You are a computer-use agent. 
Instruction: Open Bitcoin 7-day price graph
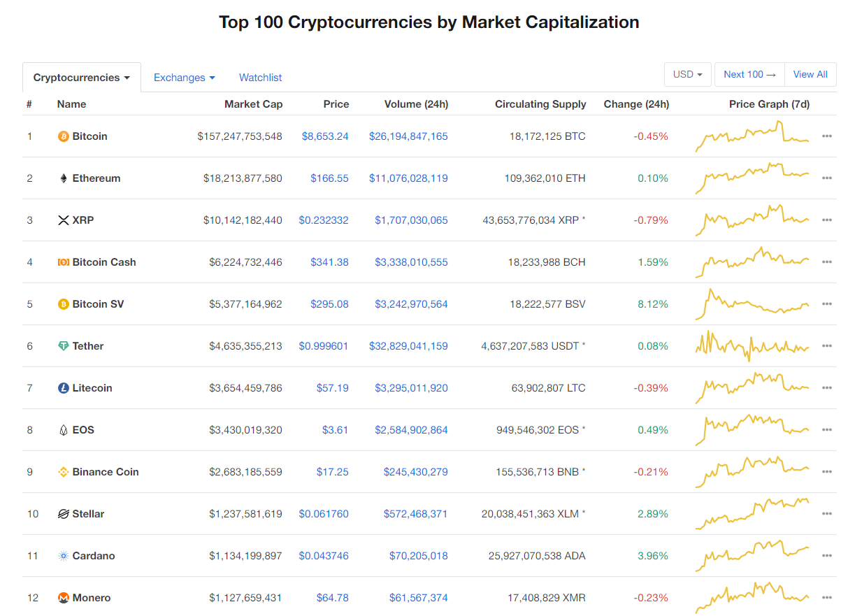point(752,136)
